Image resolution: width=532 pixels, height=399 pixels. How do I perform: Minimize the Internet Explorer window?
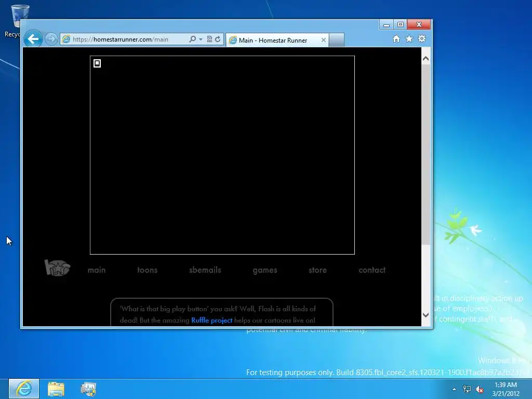click(386, 25)
